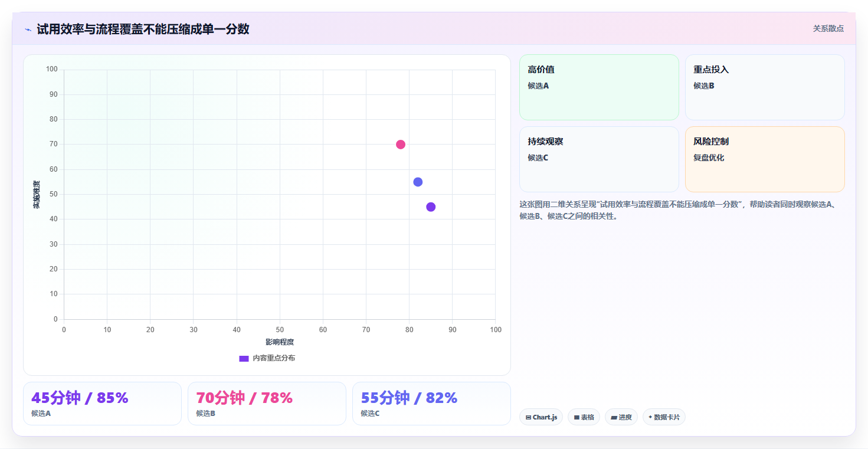
Task: Click the Chart.js tag
Action: coord(541,417)
